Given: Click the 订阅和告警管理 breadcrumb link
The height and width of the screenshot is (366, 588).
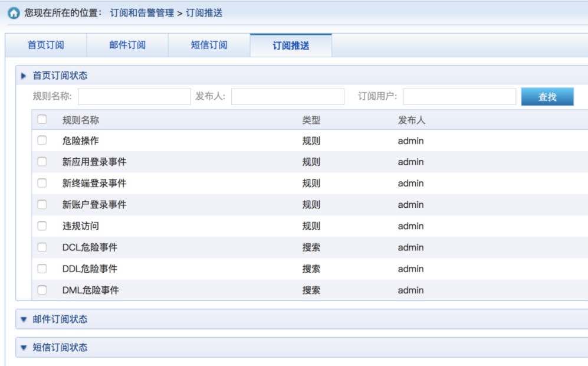Looking at the screenshot, I should (142, 13).
